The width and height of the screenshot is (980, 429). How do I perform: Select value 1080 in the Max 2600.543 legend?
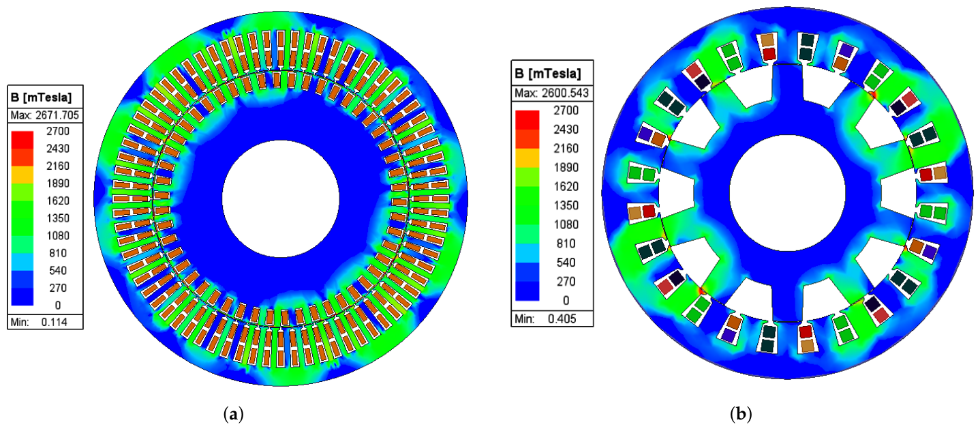565,224
